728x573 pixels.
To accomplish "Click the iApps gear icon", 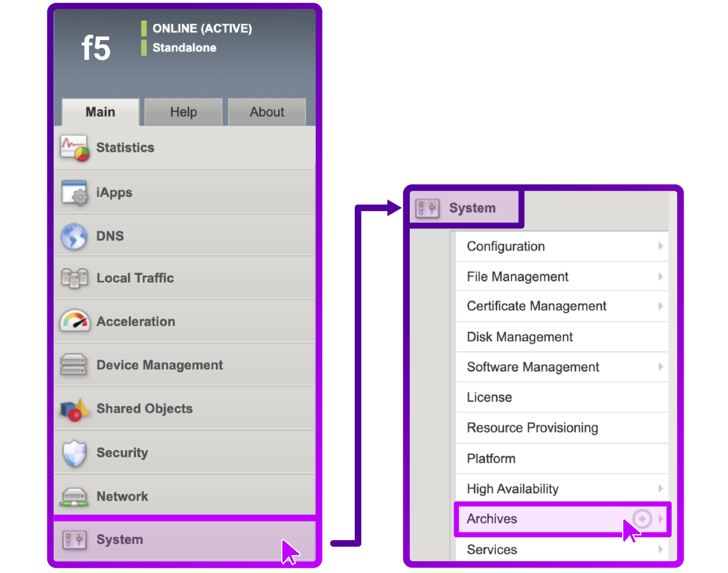I will click(74, 191).
